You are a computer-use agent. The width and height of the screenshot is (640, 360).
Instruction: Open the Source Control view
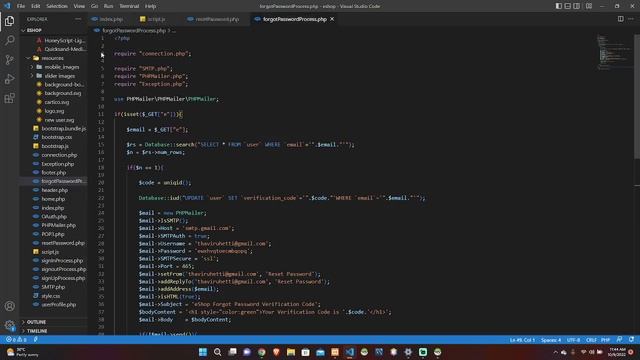(9, 60)
